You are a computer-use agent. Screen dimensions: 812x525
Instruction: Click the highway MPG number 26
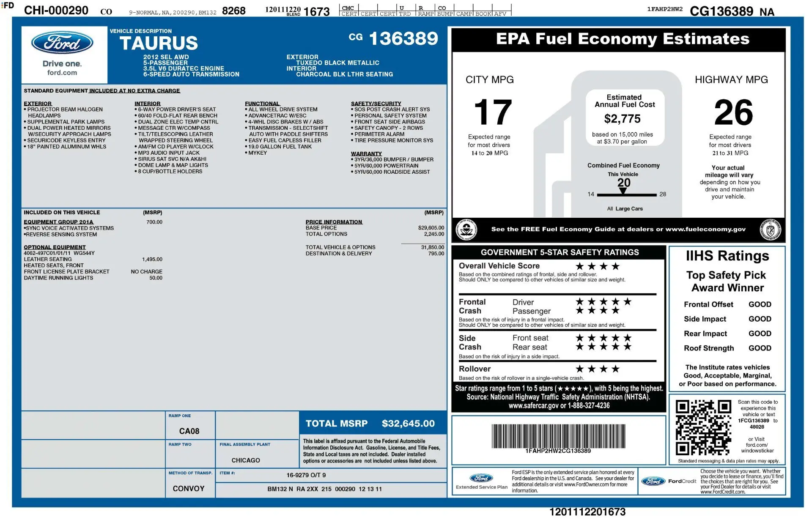[733, 112]
